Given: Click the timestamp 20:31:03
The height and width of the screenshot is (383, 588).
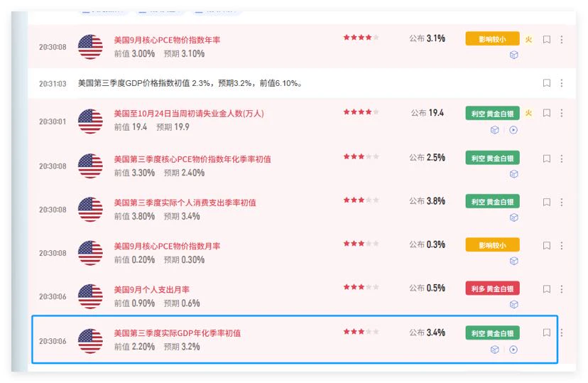Looking at the screenshot, I should [x=53, y=84].
